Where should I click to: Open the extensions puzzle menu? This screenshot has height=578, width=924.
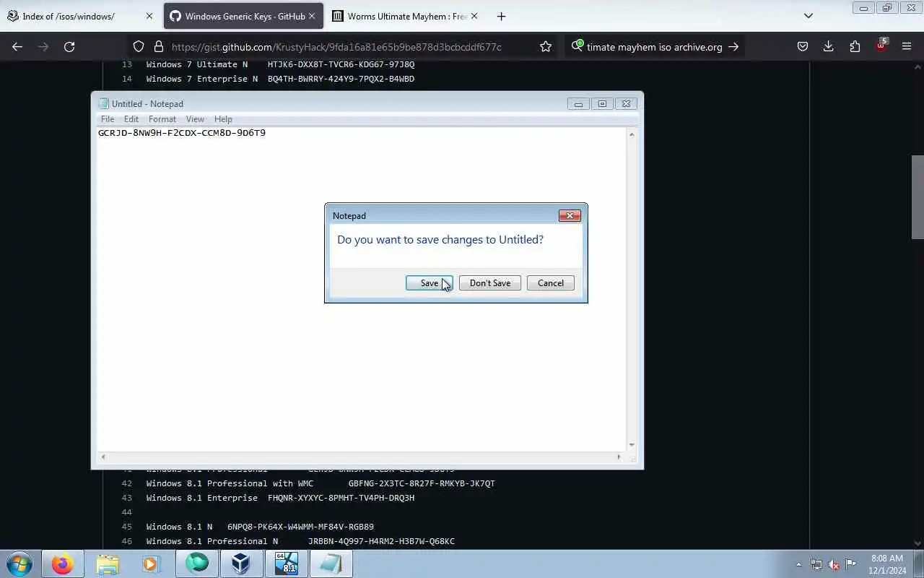pos(855,46)
